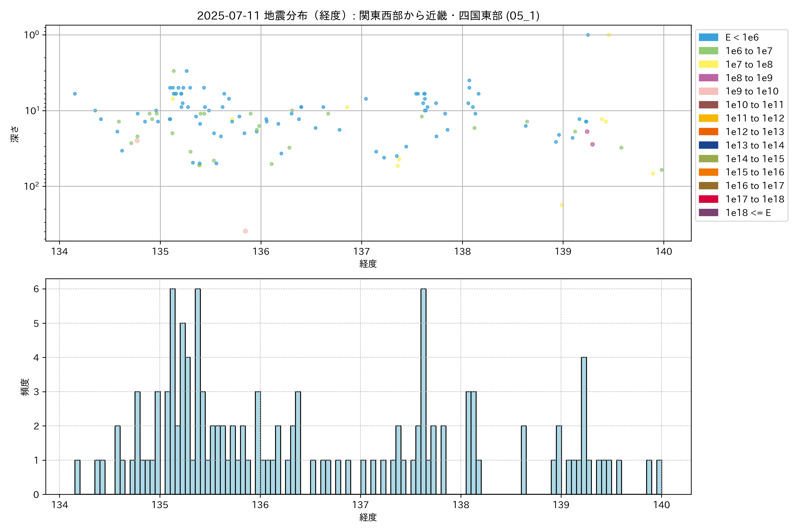Click the leftmost blue dot in scatter plot
This screenshot has width=798, height=532.
coord(75,94)
